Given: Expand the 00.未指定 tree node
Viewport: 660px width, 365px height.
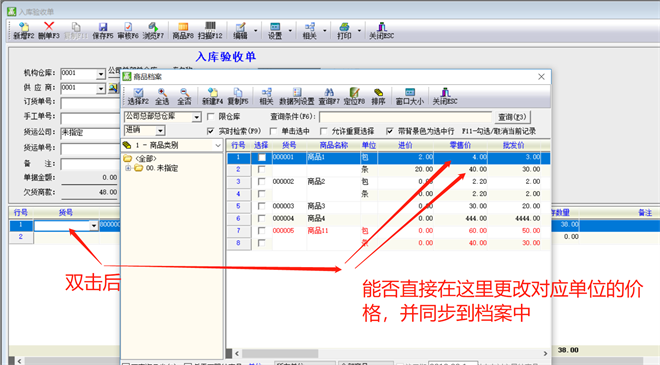Looking at the screenshot, I should point(128,168).
